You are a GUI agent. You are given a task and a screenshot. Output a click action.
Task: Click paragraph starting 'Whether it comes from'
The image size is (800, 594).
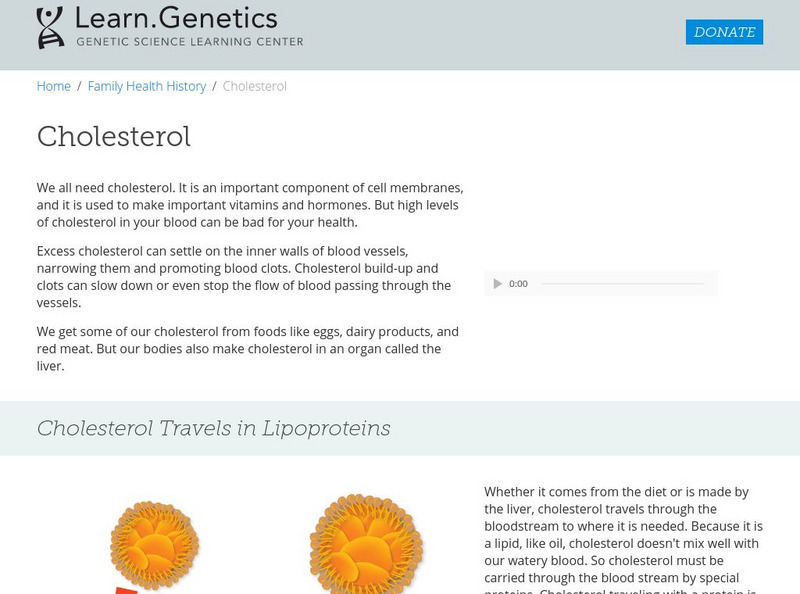point(625,535)
